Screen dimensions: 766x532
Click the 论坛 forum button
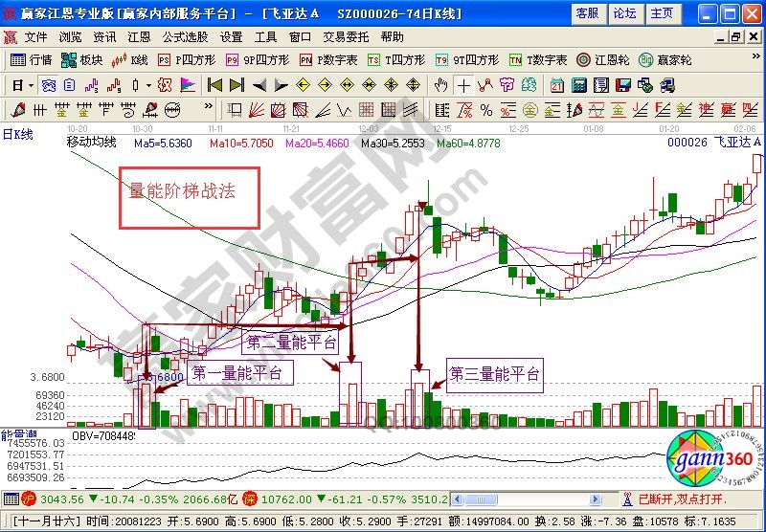(624, 13)
